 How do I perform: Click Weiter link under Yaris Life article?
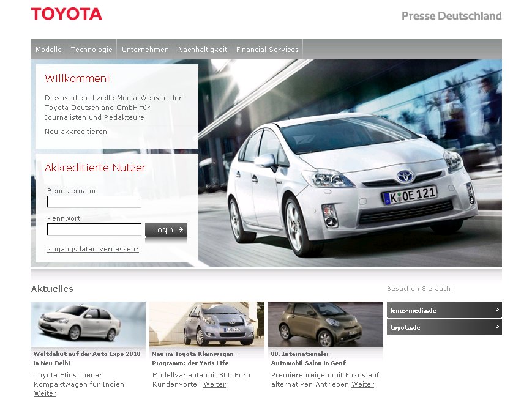point(214,384)
